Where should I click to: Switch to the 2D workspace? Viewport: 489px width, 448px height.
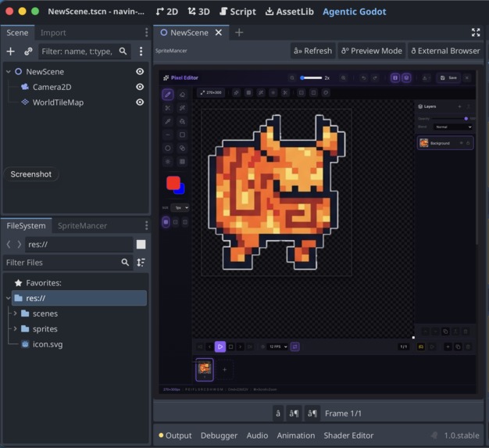[167, 12]
